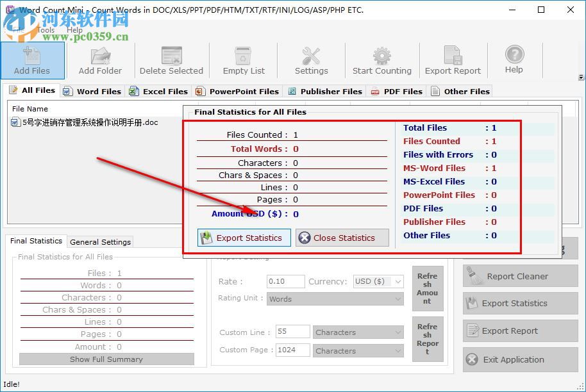Image resolution: width=586 pixels, height=392 pixels.
Task: Click the Excel Files tab icon
Action: pyautogui.click(x=133, y=91)
